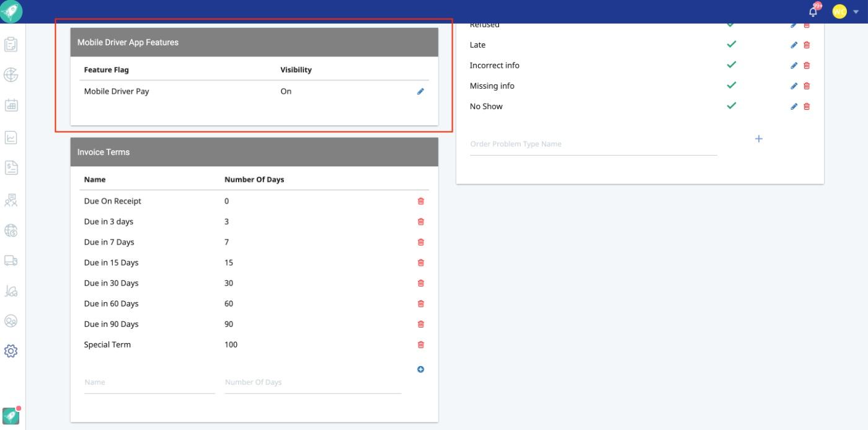
Task: Delete the Incorrect info problem type
Action: click(x=807, y=65)
